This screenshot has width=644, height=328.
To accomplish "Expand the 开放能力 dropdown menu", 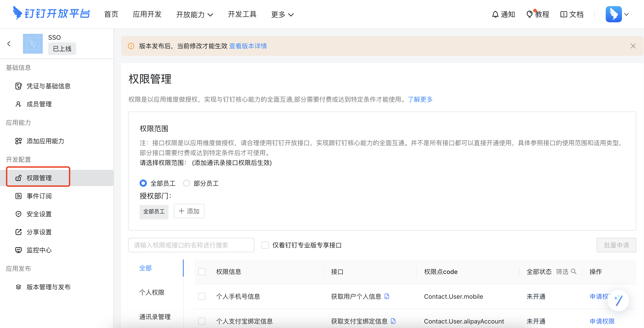I will 195,14.
